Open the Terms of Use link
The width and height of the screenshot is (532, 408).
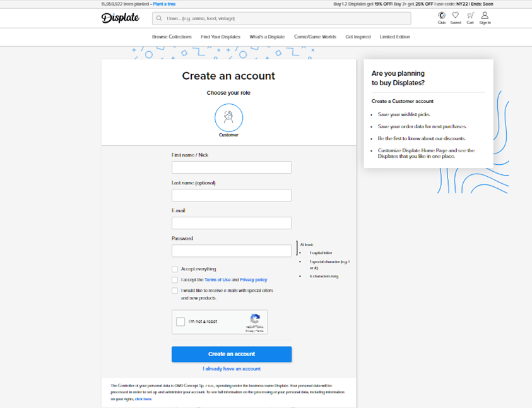pos(217,280)
